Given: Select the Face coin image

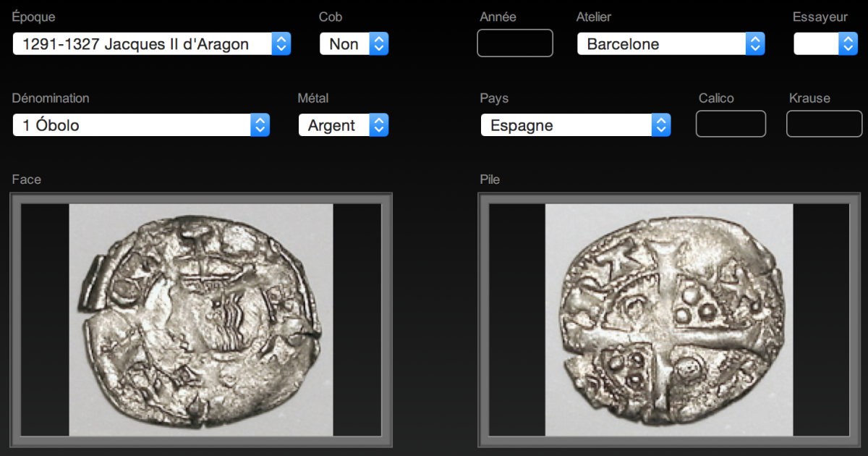Looking at the screenshot, I should [x=201, y=320].
